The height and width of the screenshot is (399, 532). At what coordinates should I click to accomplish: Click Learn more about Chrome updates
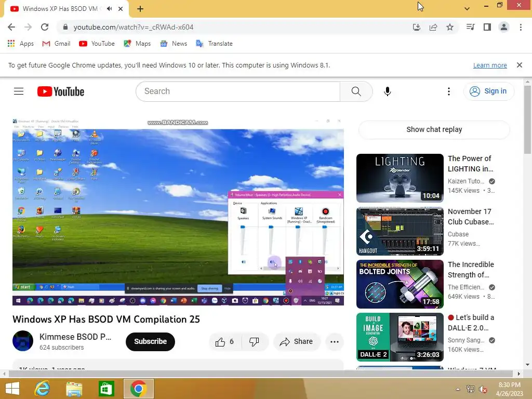pyautogui.click(x=490, y=65)
